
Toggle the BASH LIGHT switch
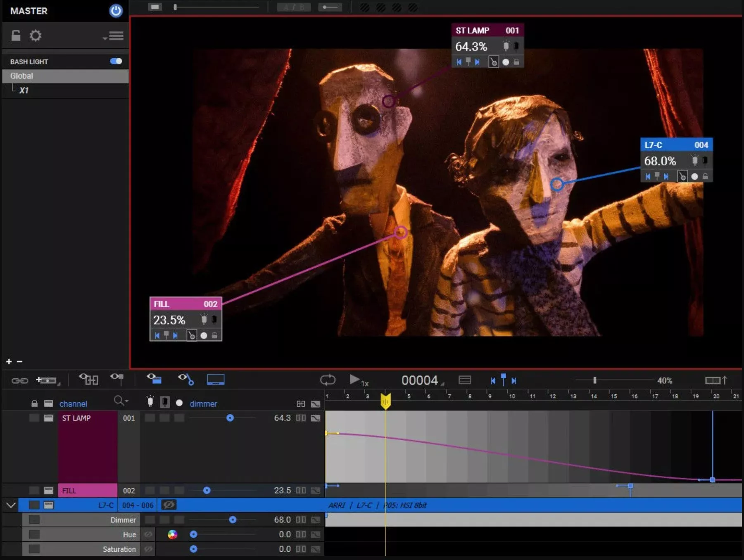coord(116,61)
